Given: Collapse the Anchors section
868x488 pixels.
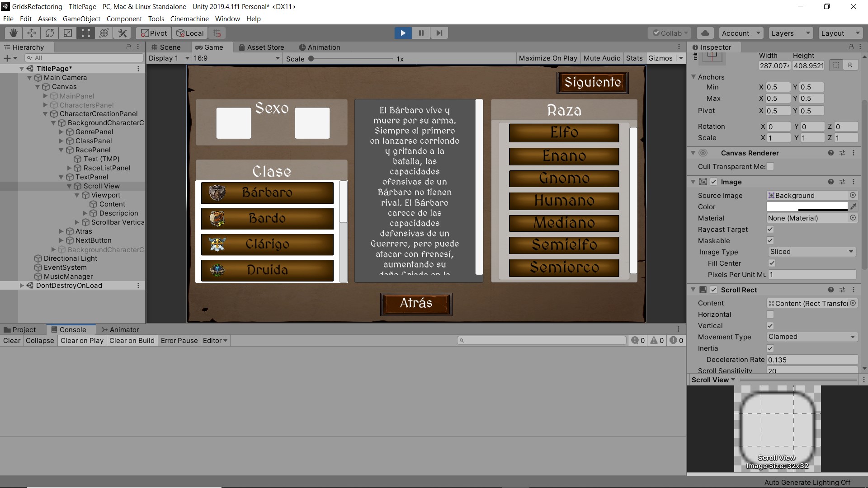Looking at the screenshot, I should pyautogui.click(x=693, y=77).
